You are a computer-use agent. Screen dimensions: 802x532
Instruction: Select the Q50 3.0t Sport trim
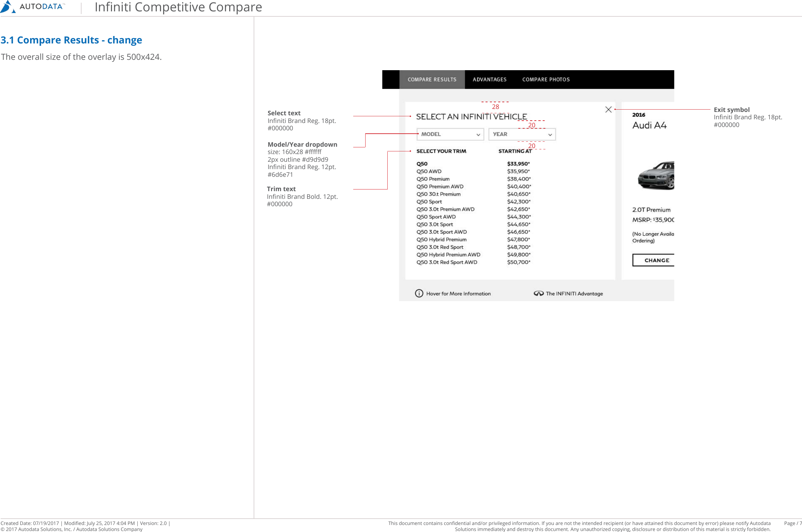[x=435, y=224]
